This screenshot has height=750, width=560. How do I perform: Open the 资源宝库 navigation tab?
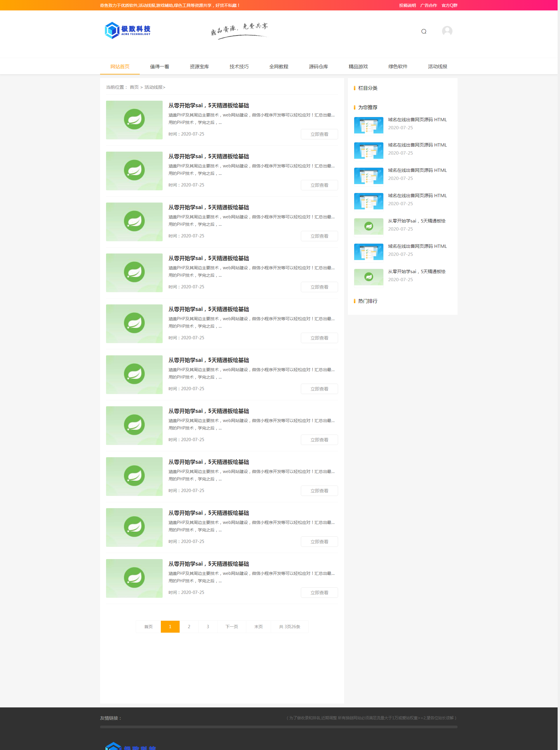coord(199,66)
